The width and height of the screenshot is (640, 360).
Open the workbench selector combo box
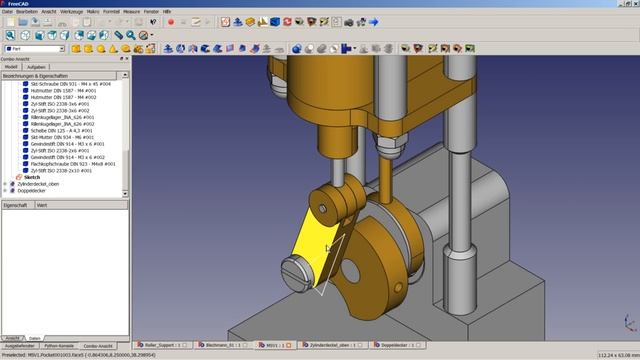[35, 49]
